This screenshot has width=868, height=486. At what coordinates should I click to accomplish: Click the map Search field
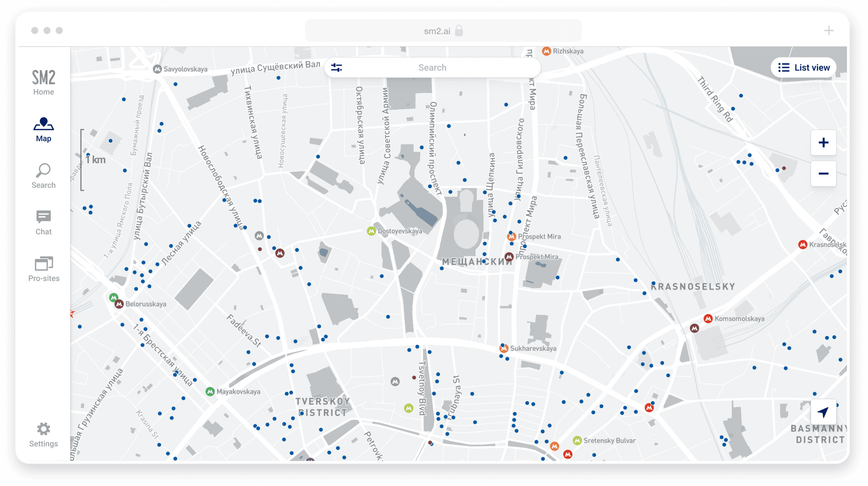[x=432, y=67]
